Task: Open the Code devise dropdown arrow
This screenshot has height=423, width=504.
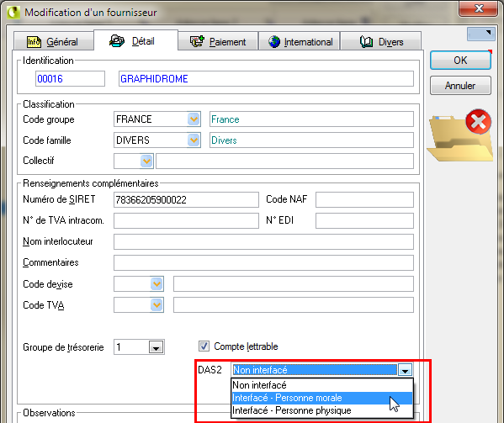Action: point(157,284)
